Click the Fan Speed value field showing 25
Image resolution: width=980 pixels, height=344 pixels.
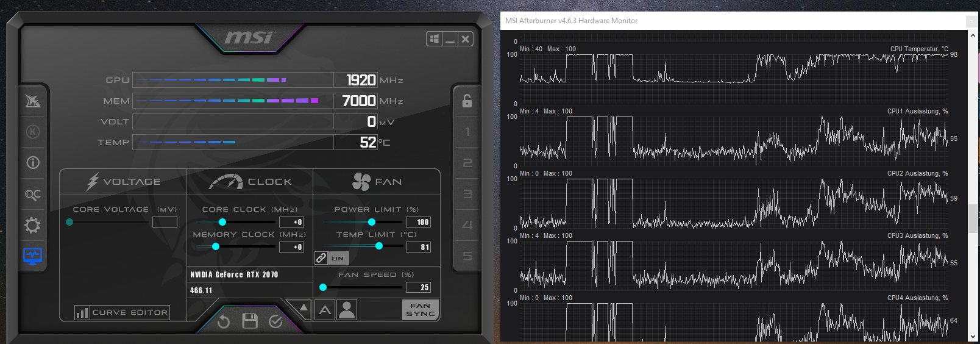[418, 287]
